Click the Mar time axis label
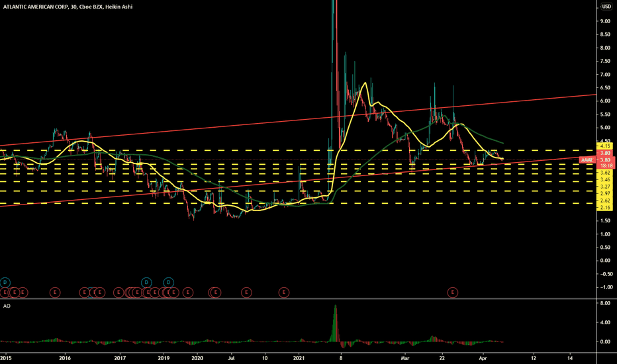 point(405,358)
